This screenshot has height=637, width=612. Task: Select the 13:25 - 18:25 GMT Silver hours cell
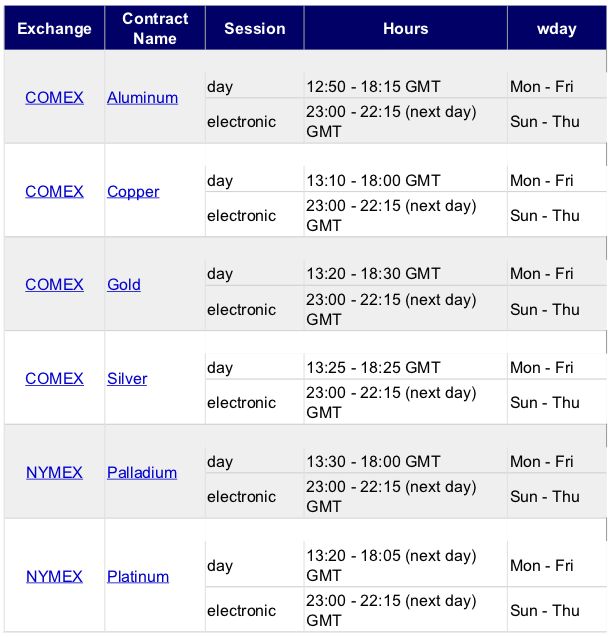(406, 367)
